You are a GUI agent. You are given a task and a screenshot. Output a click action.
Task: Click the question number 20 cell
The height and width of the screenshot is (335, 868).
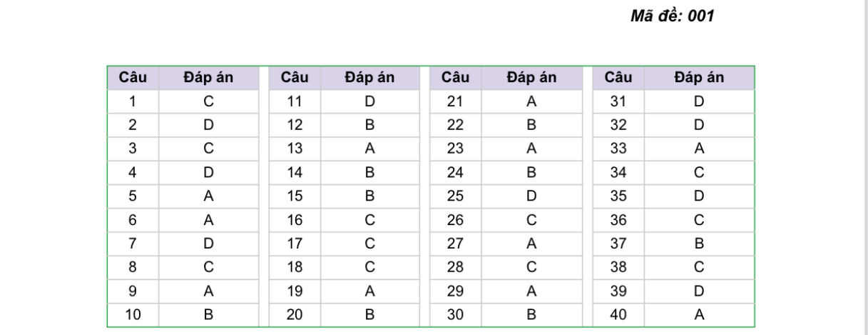tap(295, 314)
